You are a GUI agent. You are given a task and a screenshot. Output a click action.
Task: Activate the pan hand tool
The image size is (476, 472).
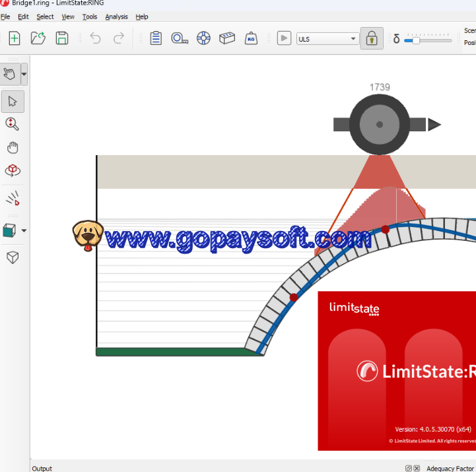pos(13,147)
